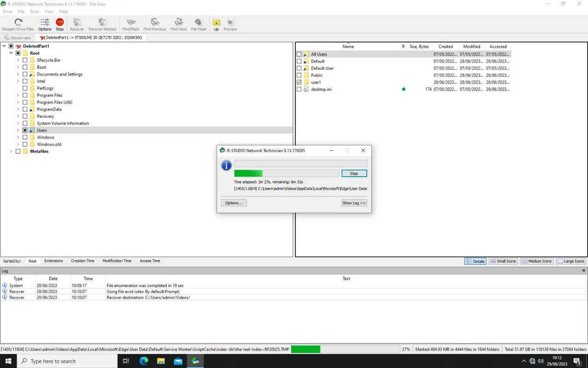Click the user1 folder icon
Viewport: 588px width, 368px height.
[x=305, y=82]
